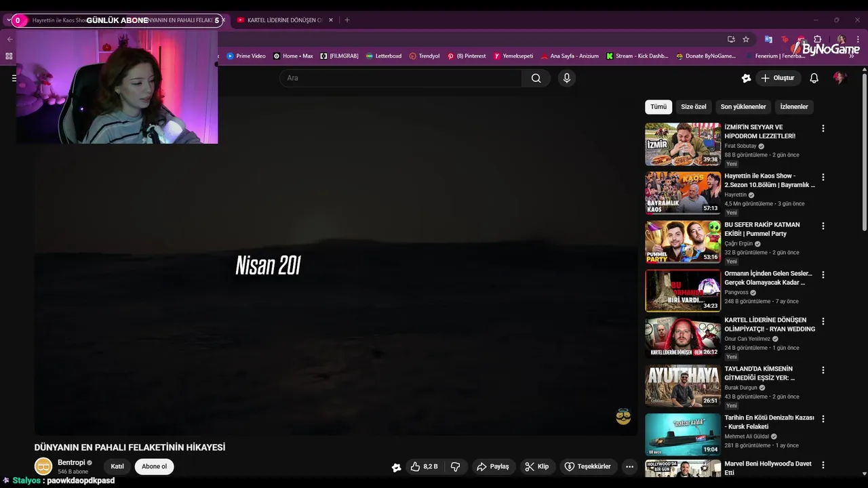868x488 pixels.
Task: Open options for Kursk Felaketi video
Action: (x=823, y=419)
